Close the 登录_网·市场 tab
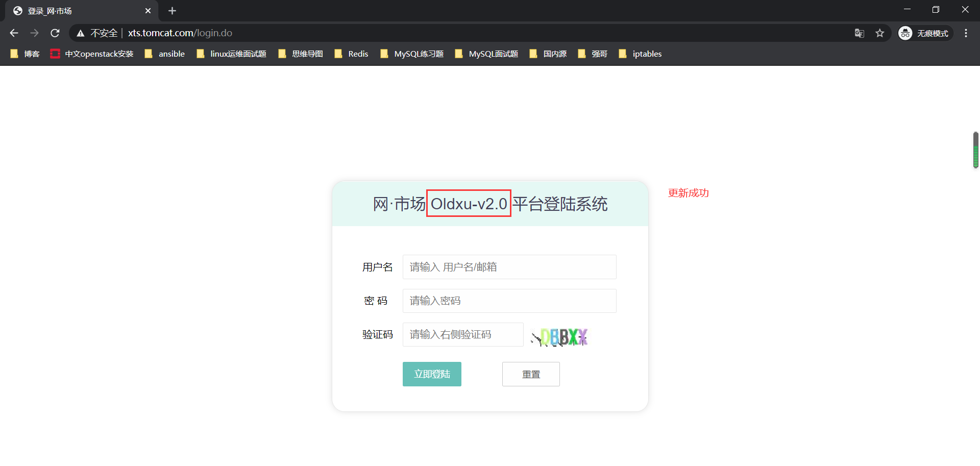 [148, 11]
